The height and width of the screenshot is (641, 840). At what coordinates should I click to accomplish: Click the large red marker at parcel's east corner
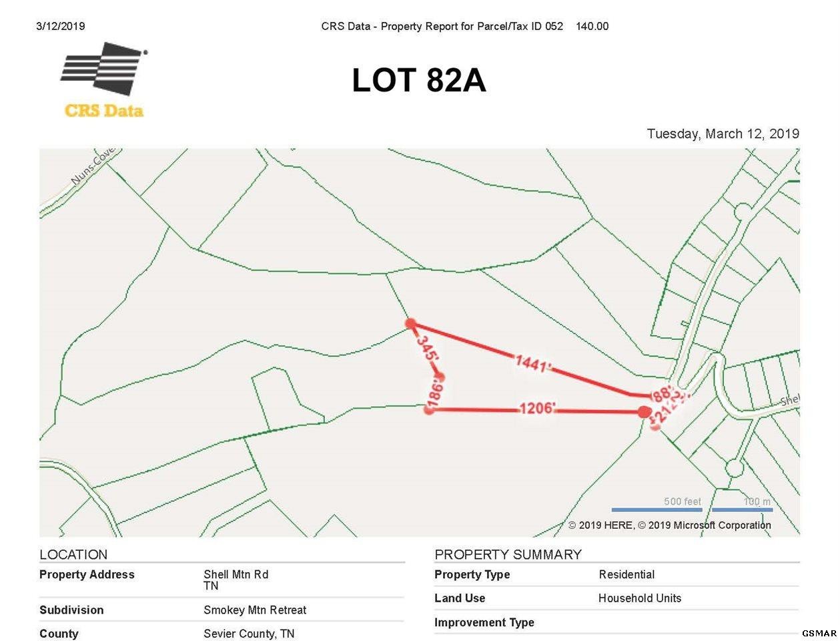644,412
